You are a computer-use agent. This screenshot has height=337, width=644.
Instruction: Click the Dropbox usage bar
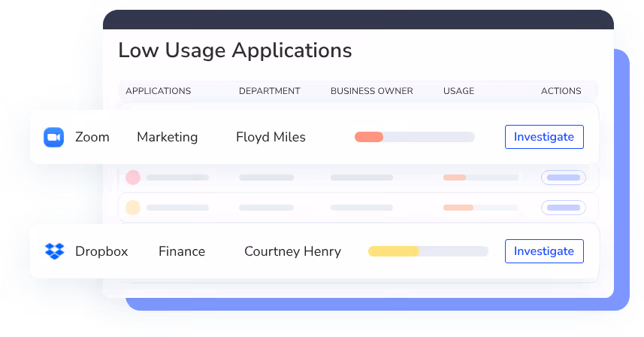(x=428, y=251)
